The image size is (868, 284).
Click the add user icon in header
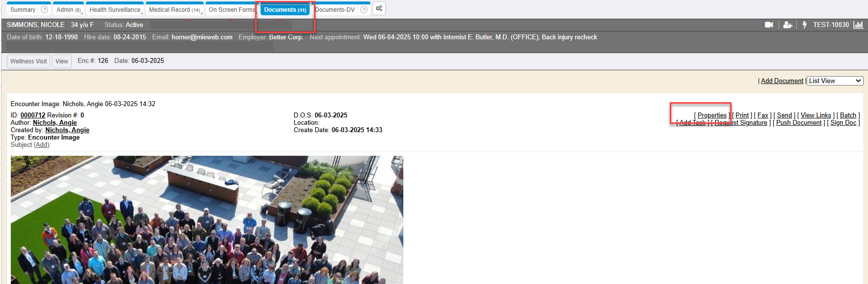pos(788,25)
